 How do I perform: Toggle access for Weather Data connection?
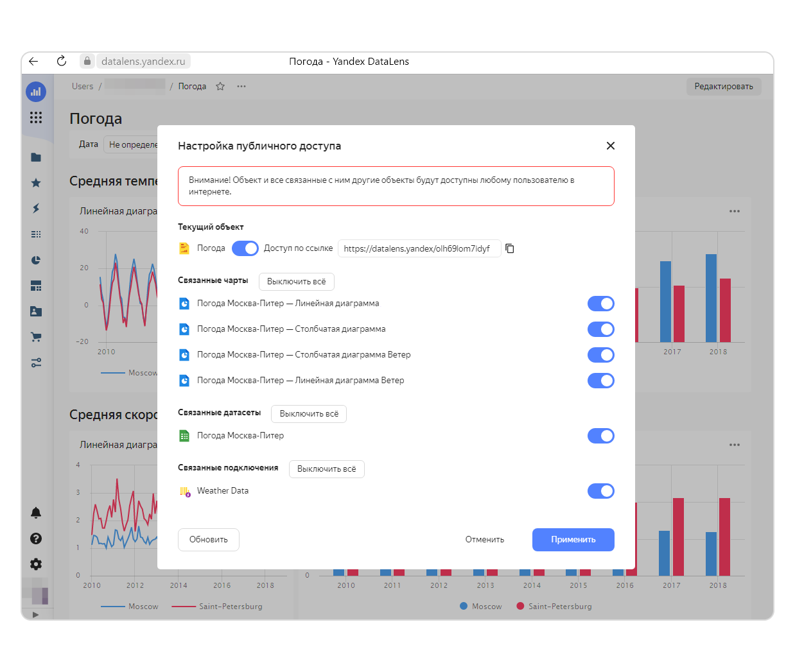pos(601,491)
